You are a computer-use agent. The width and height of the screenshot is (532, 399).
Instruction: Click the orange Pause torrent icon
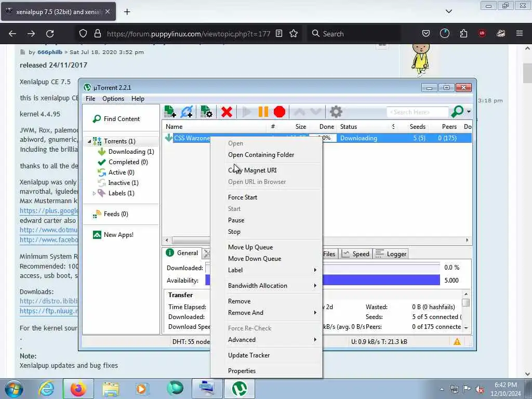(x=263, y=112)
